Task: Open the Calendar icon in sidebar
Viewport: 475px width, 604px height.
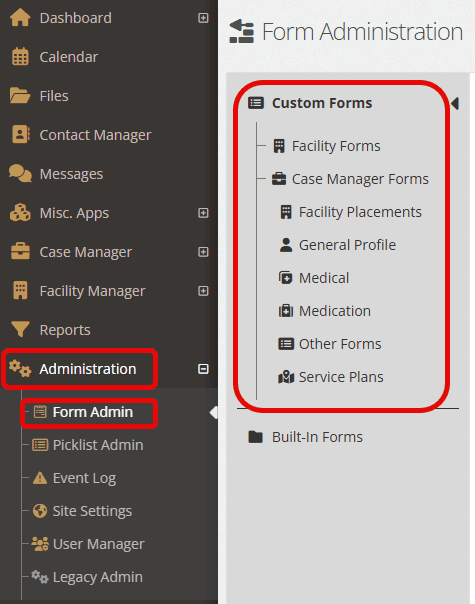Action: pos(20,57)
